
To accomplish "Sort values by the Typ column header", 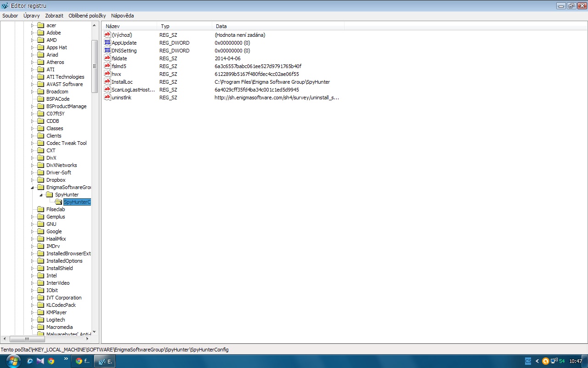I will [x=185, y=26].
